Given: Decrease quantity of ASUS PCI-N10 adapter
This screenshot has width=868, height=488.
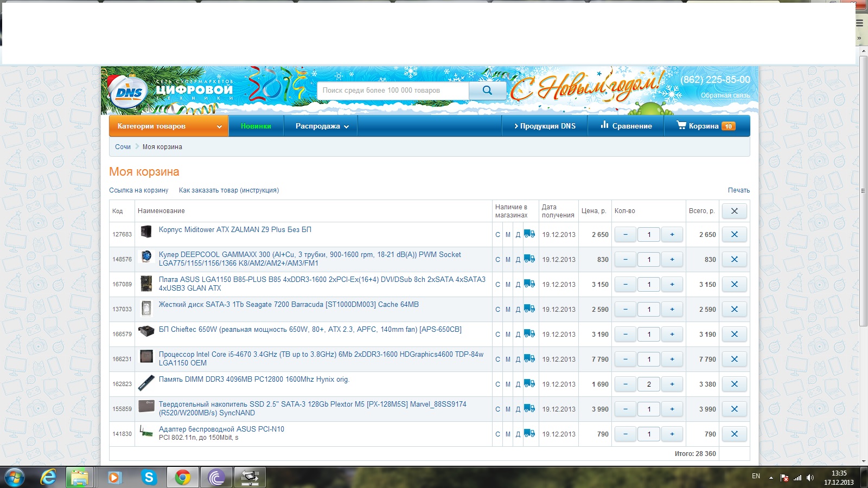Looking at the screenshot, I should pos(626,434).
